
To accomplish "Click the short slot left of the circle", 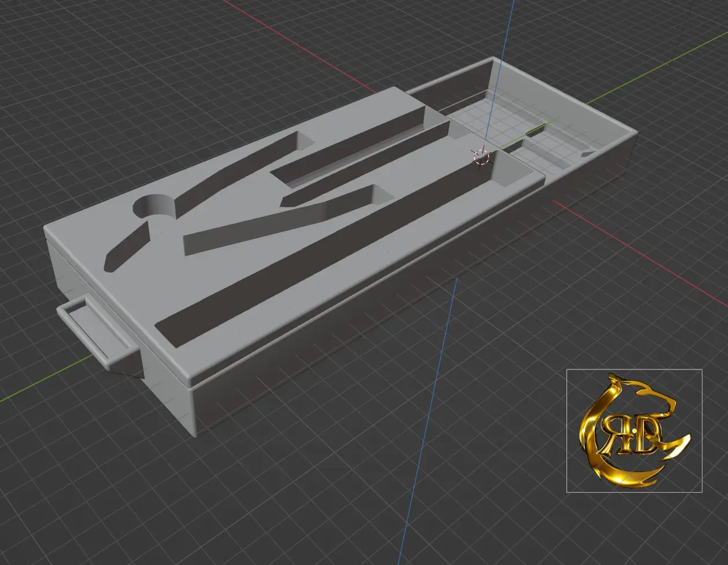I will click(125, 251).
